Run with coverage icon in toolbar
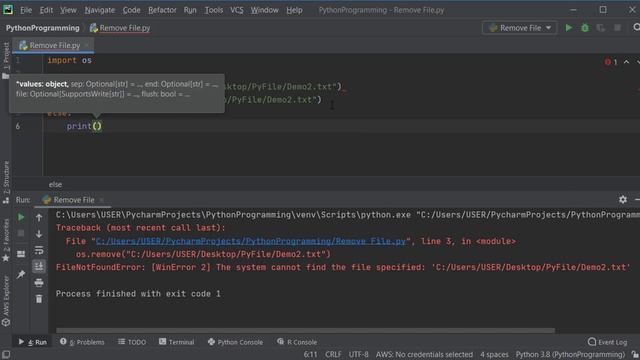This screenshot has height=360, width=640. point(601,28)
